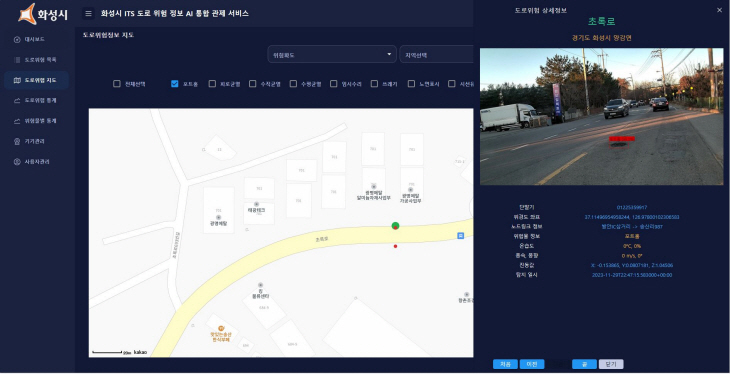Expand the 위험파도 dropdown
Image resolution: width=730 pixels, height=374 pixels.
pyautogui.click(x=332, y=54)
